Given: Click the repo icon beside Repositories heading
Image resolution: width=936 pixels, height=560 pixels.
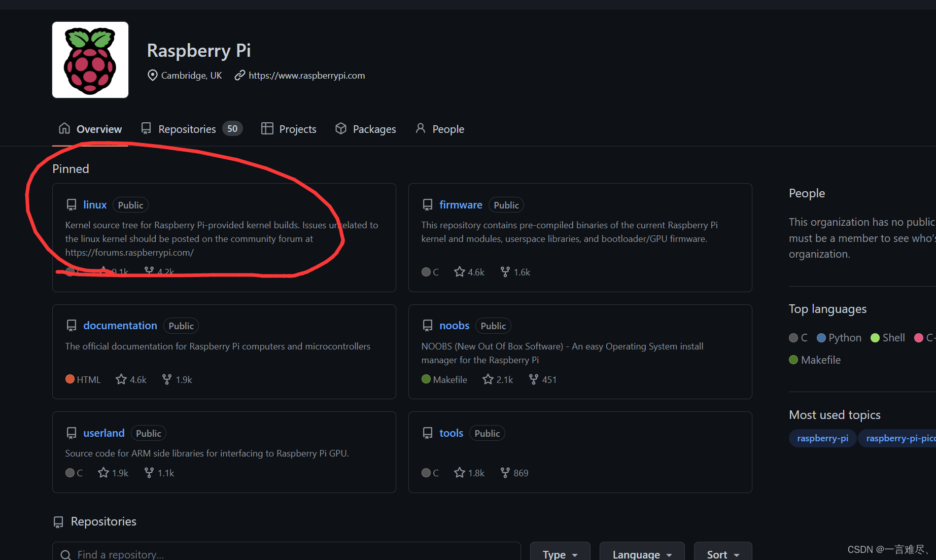Looking at the screenshot, I should tap(58, 522).
